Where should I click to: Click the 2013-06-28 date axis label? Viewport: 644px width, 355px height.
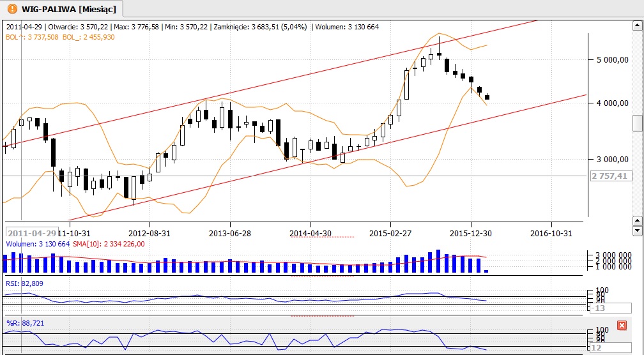tap(230, 233)
